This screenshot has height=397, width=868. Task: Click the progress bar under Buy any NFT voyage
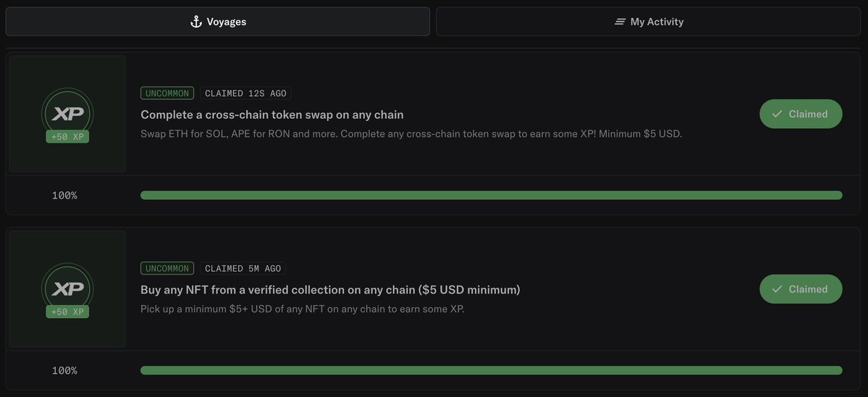click(x=491, y=370)
